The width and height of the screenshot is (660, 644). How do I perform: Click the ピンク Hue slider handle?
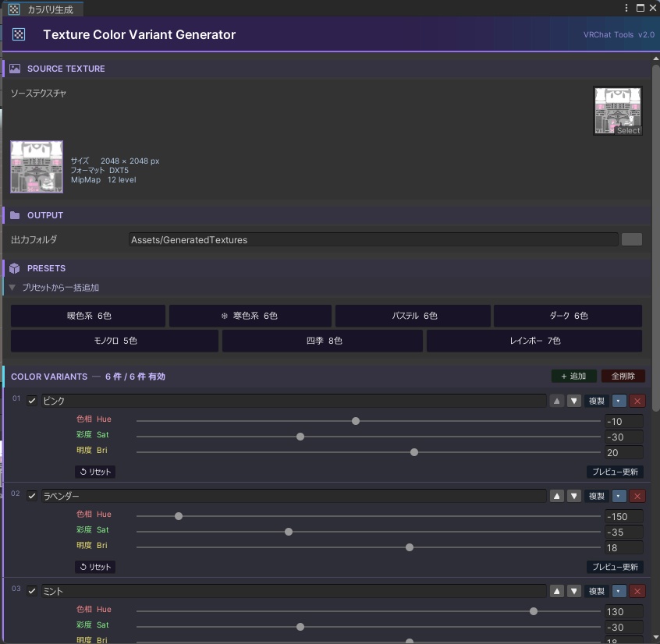click(x=356, y=421)
